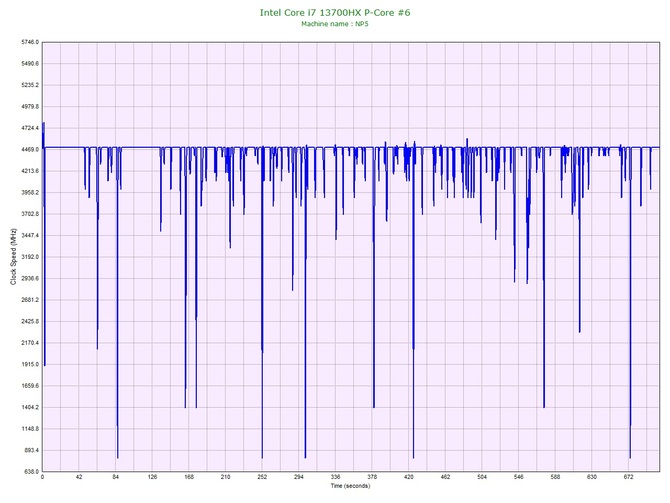Click the 462 time axis tick label

446,477
